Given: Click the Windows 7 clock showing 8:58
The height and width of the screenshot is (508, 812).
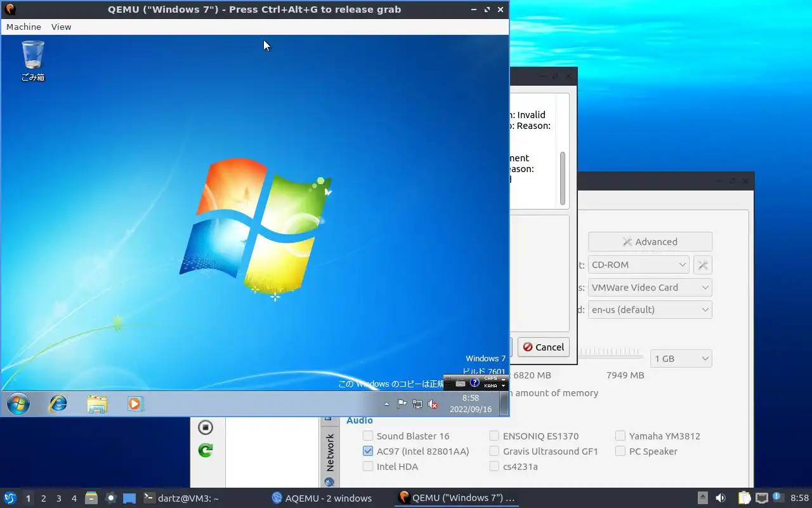Looking at the screenshot, I should point(471,404).
